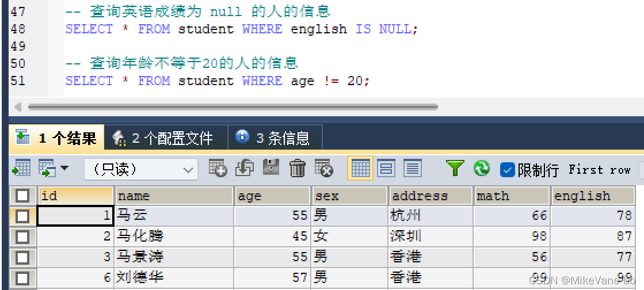Screen dimensions: 644x290
Task: Sort by the math column header
Action: tap(511, 196)
